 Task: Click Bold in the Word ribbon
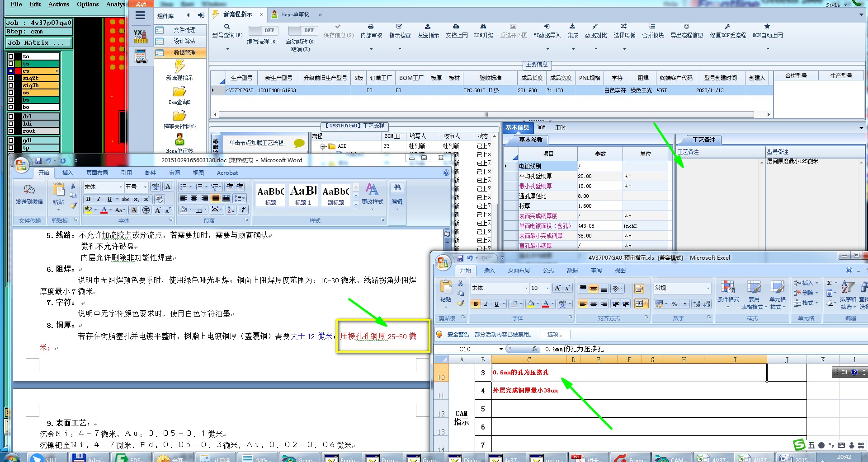click(x=89, y=199)
